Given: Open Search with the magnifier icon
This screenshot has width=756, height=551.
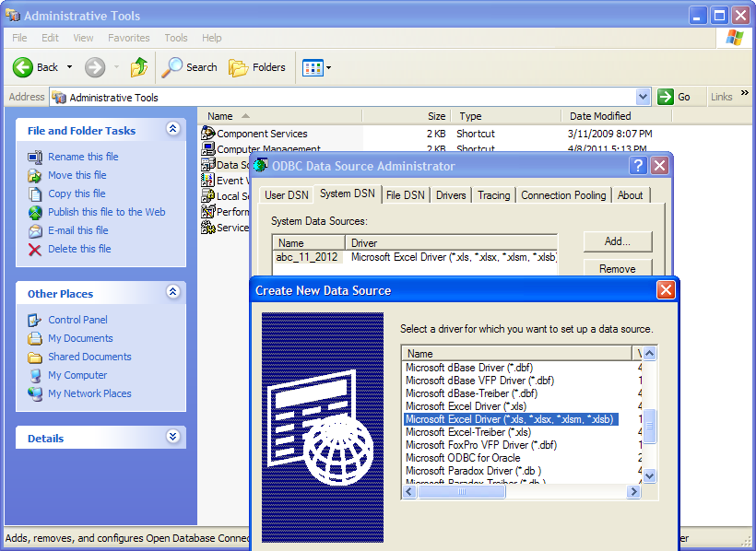Looking at the screenshot, I should tap(172, 67).
